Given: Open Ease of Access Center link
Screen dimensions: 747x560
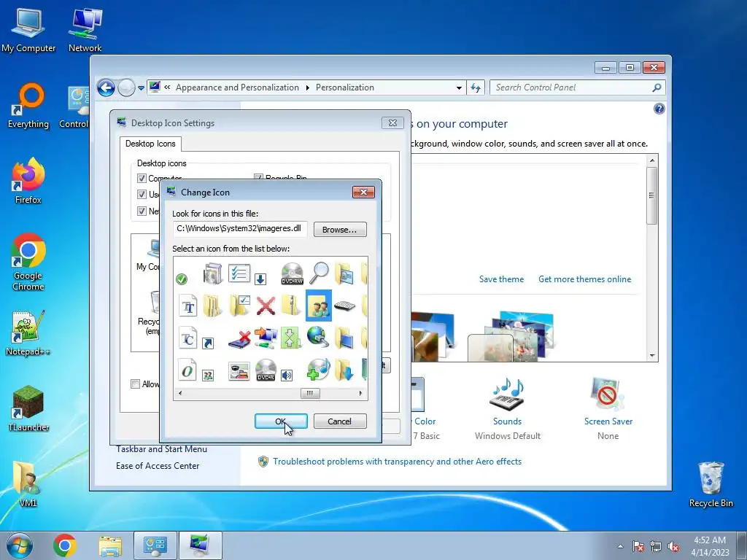Looking at the screenshot, I should pyautogui.click(x=158, y=466).
